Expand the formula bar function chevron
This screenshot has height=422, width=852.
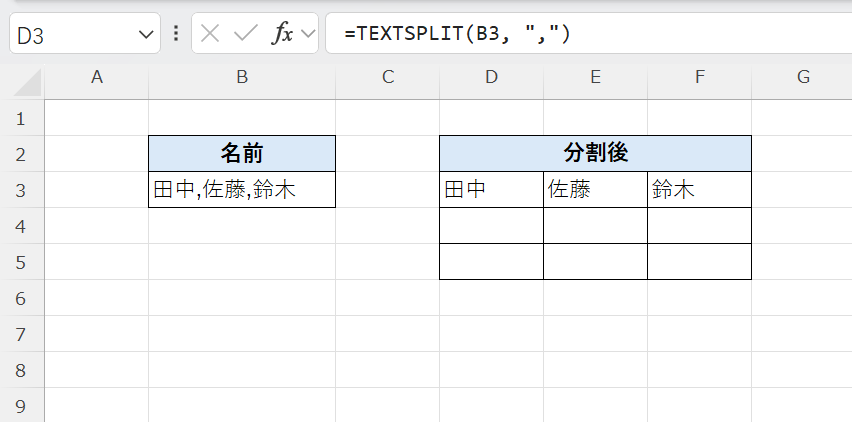pos(308,35)
